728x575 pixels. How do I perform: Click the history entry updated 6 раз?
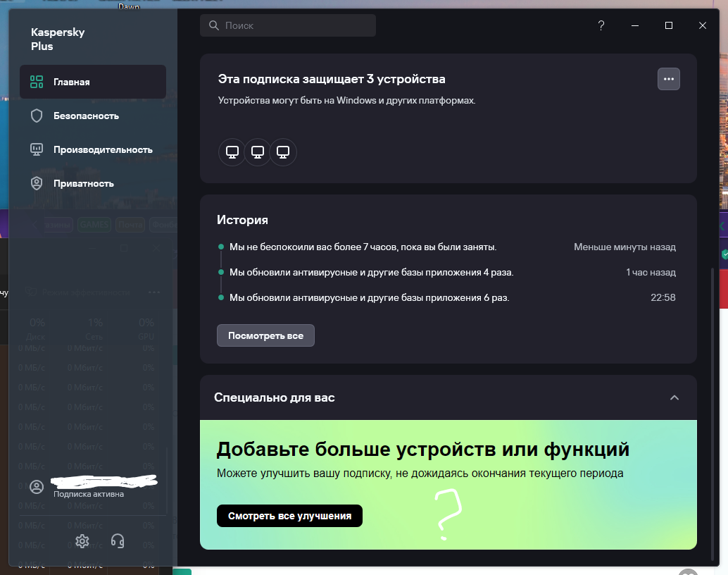point(370,297)
